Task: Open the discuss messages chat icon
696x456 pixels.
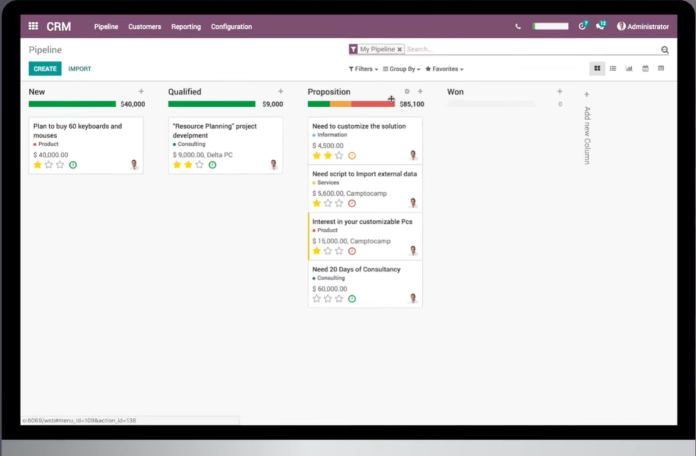Action: (x=600, y=26)
